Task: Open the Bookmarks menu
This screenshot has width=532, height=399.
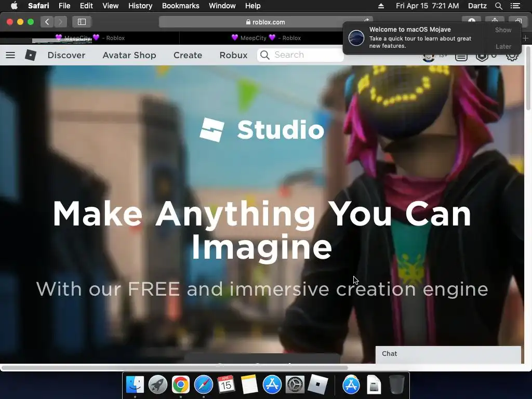Action: tap(180, 6)
